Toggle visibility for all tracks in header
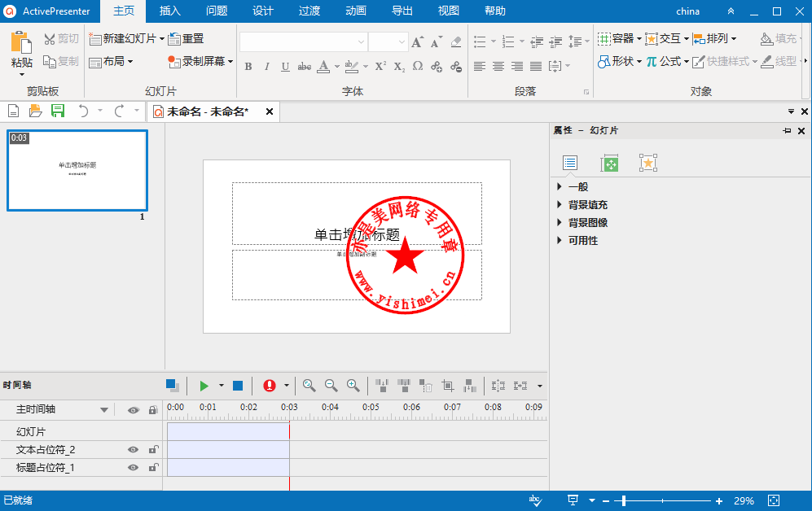 tap(133, 410)
